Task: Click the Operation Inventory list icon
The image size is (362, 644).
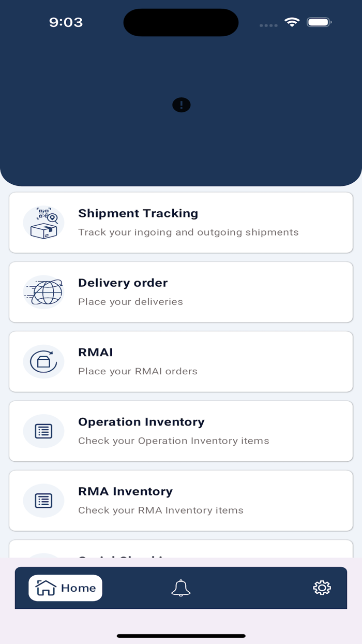Action: click(x=43, y=431)
